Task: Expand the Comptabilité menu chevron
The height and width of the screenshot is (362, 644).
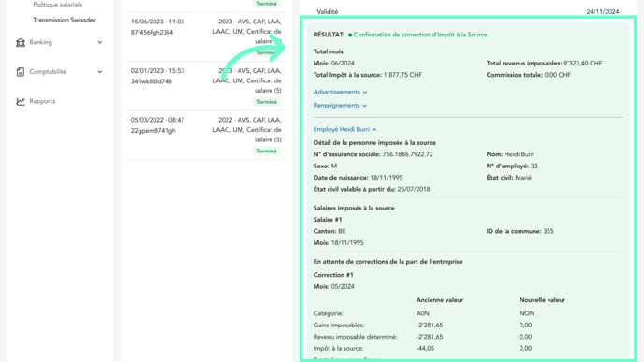Action: click(x=100, y=72)
